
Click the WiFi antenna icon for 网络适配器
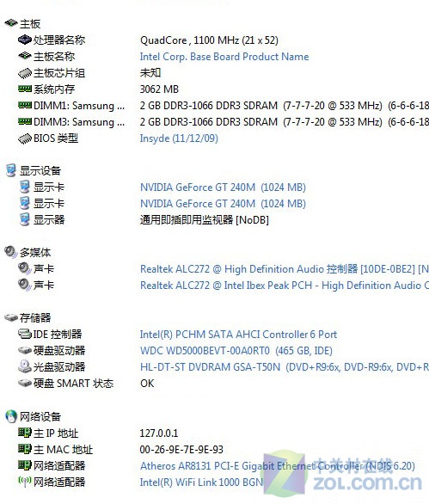click(24, 482)
